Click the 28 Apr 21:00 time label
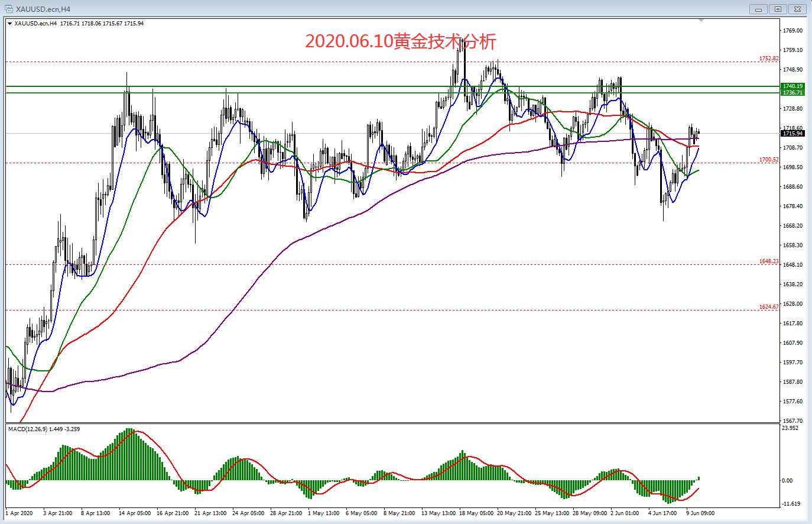 tap(286, 513)
